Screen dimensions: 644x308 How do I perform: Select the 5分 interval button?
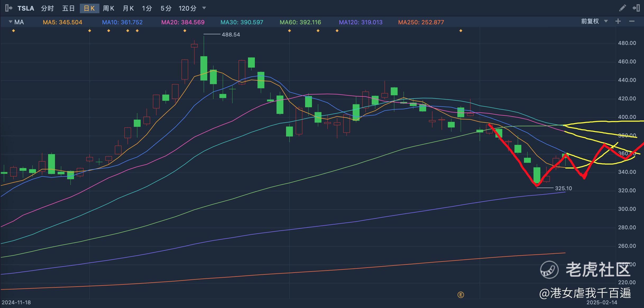[166, 8]
